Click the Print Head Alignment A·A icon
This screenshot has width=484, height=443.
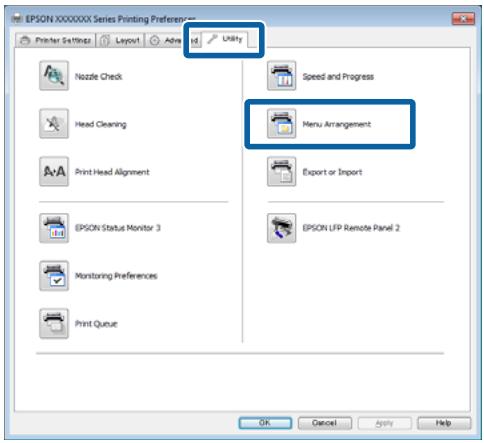tap(54, 171)
